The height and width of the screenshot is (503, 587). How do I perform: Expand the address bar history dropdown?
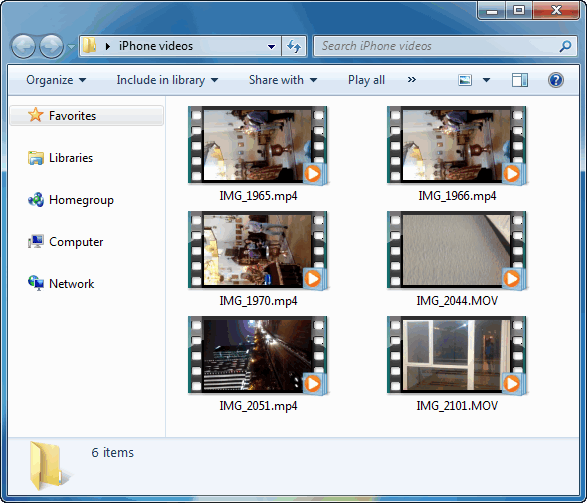pos(271,47)
